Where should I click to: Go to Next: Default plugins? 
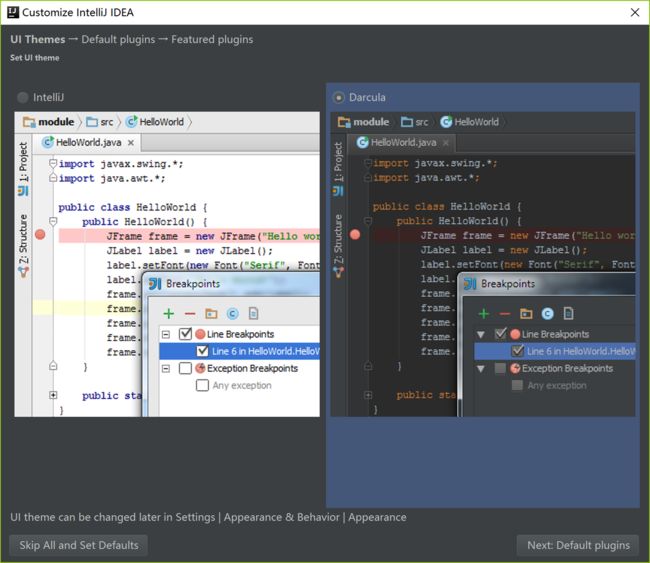point(578,545)
